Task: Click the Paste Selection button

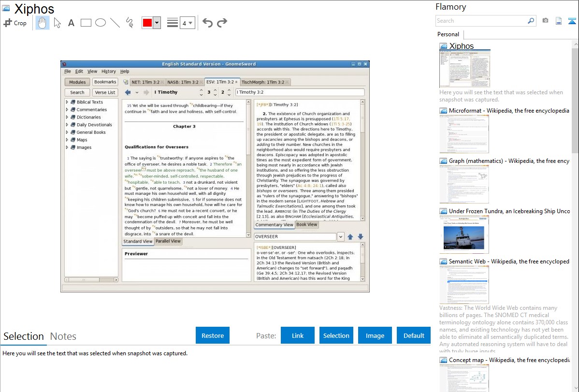Action: pos(336,335)
